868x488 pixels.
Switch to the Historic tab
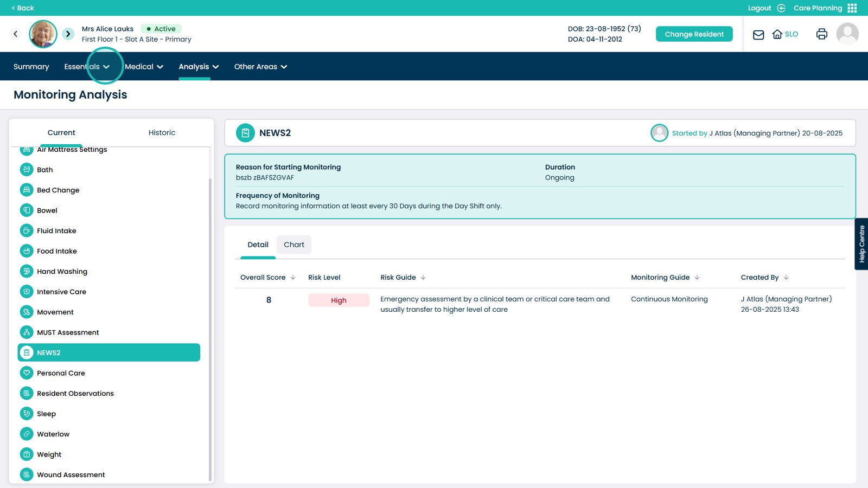coord(162,133)
